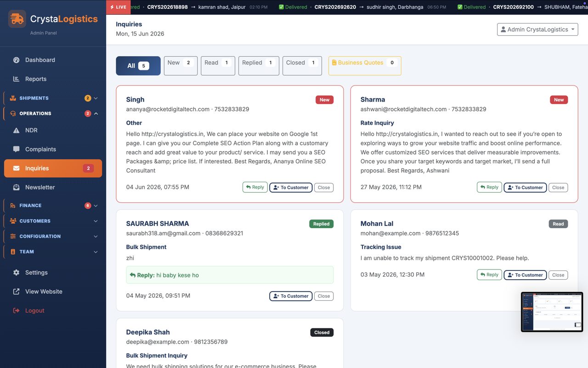Convert SAURABH SHARMA inquiry To Customer

291,296
